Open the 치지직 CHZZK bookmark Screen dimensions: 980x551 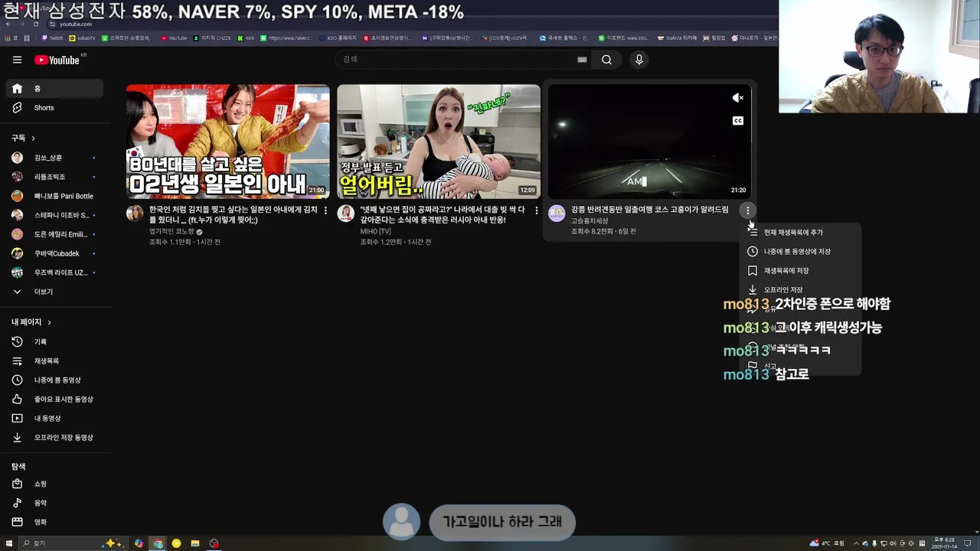tap(213, 37)
